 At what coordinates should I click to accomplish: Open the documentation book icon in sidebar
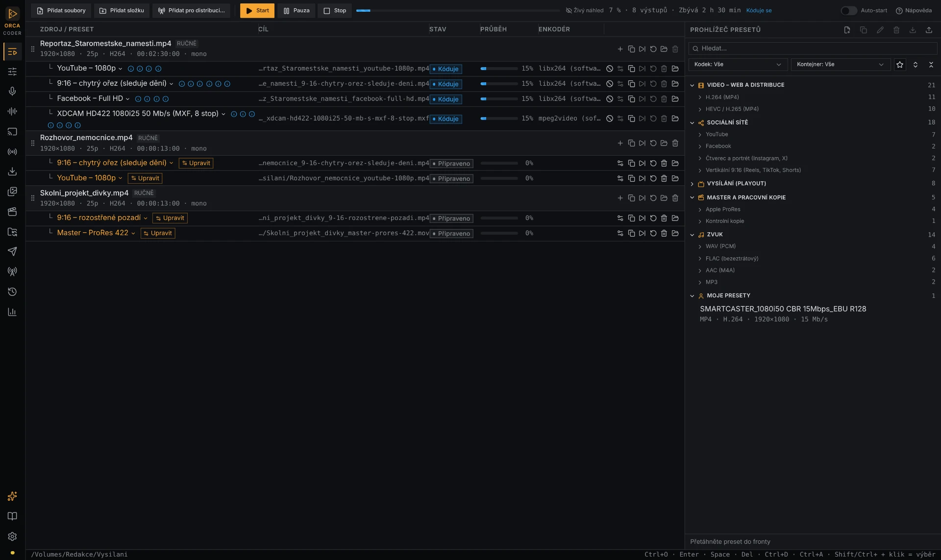point(12,516)
